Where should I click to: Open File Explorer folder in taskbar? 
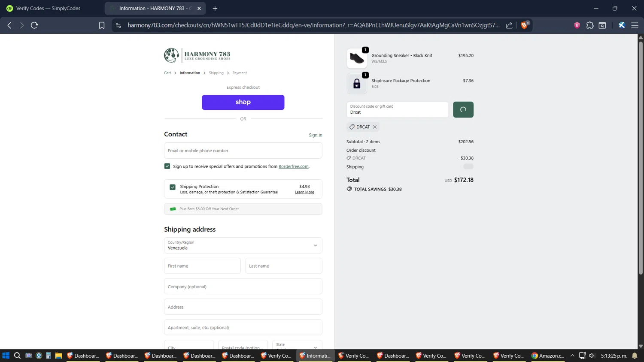coord(59,356)
